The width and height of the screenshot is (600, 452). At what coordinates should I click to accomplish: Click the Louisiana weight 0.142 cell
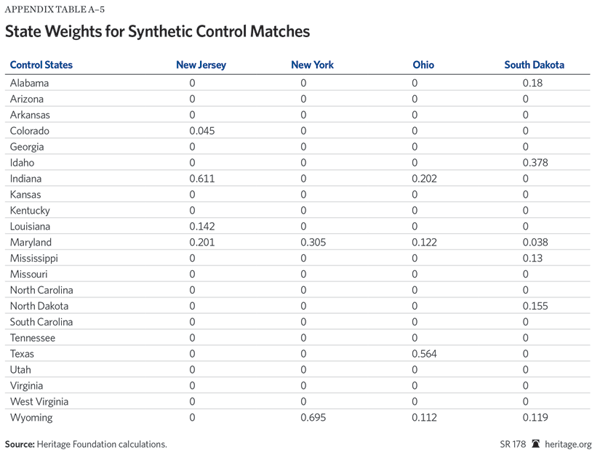[202, 226]
